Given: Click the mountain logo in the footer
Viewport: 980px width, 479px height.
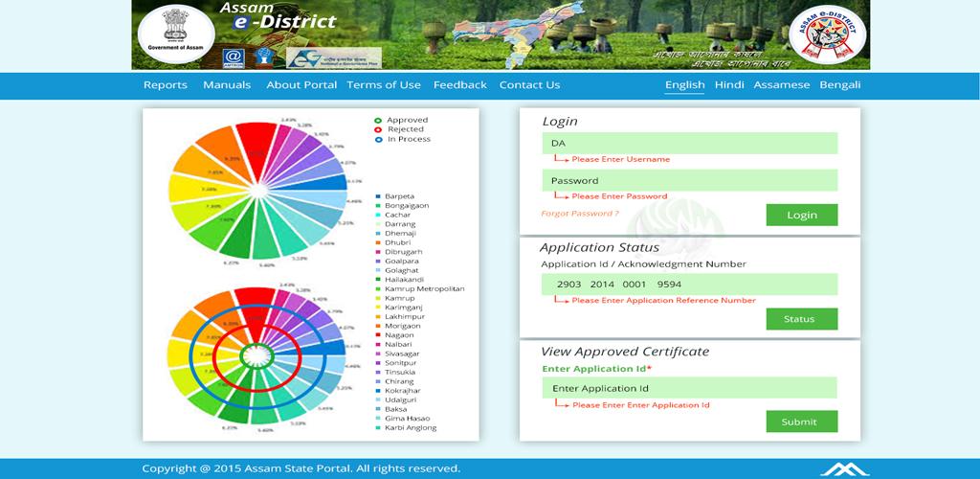Looking at the screenshot, I should coord(844,469).
